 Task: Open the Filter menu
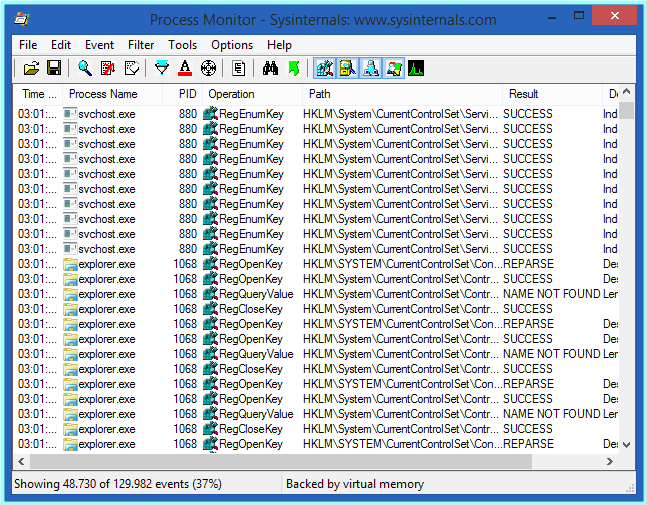click(x=141, y=45)
